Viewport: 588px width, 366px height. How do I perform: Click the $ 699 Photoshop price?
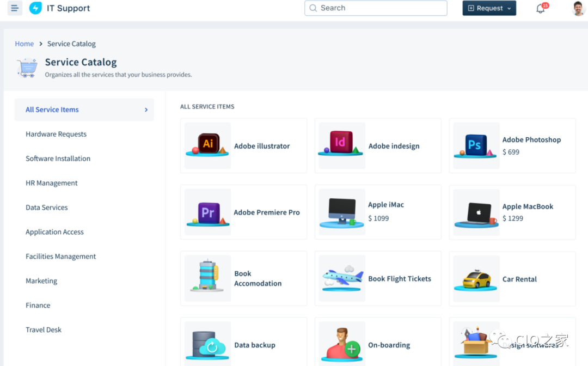click(x=511, y=152)
